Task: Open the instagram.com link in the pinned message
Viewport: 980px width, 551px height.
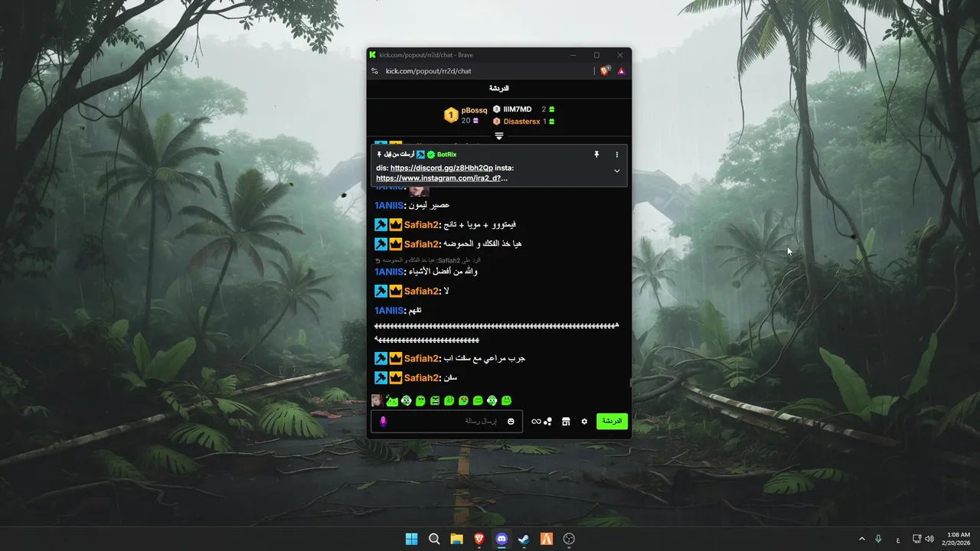Action: 442,178
